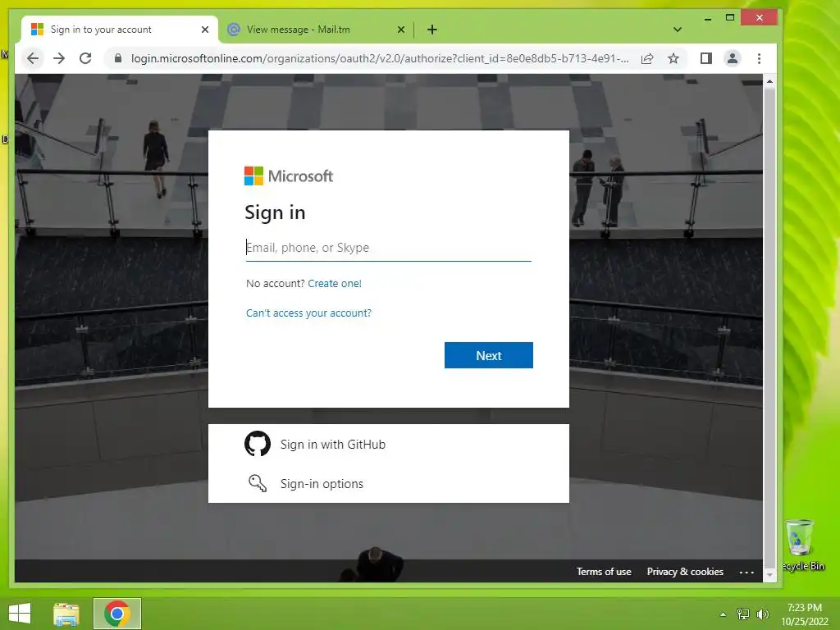Close the 'Sign in to your account' tab
840x630 pixels.
[204, 30]
